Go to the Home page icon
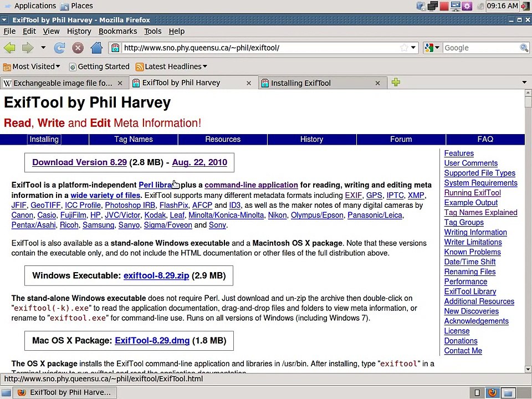The height and width of the screenshot is (399, 532). tap(96, 48)
